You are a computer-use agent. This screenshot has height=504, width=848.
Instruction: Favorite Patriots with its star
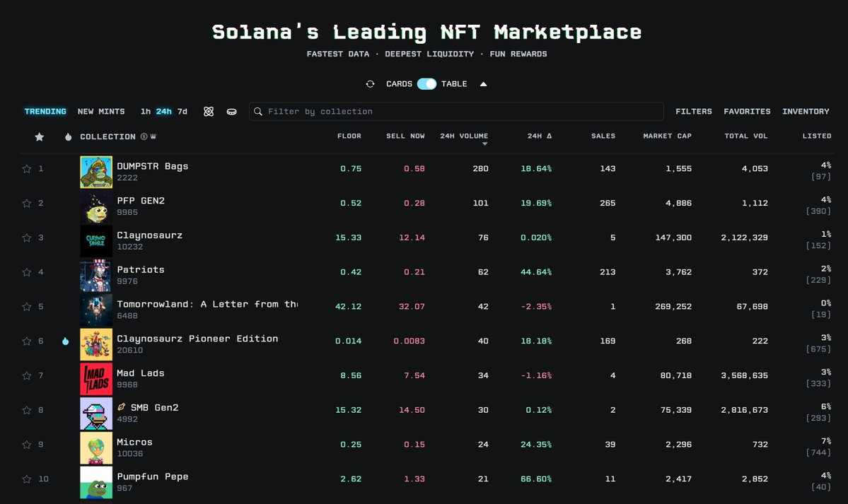26,273
